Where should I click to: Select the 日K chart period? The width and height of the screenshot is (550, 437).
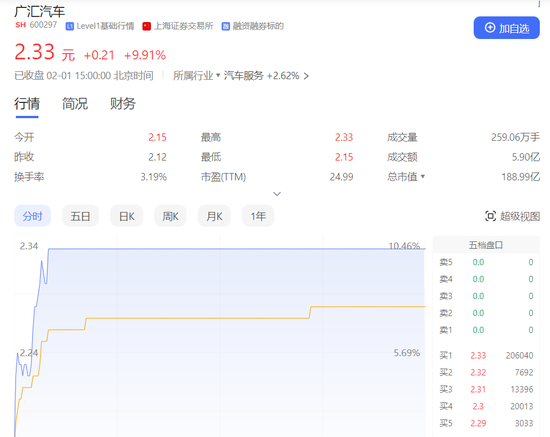click(x=126, y=216)
